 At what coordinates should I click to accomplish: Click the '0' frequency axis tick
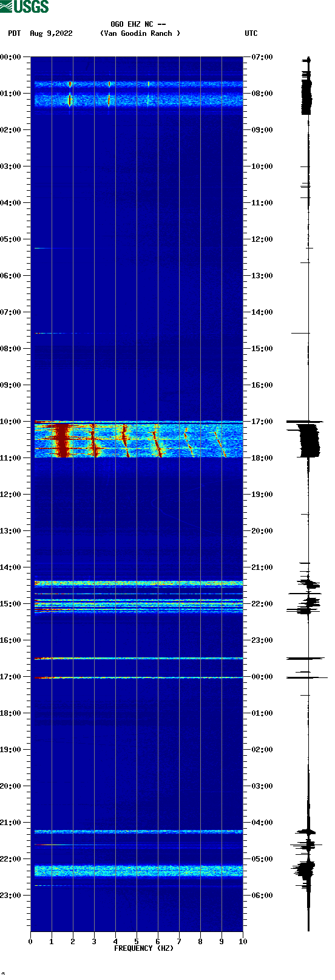coord(30,942)
